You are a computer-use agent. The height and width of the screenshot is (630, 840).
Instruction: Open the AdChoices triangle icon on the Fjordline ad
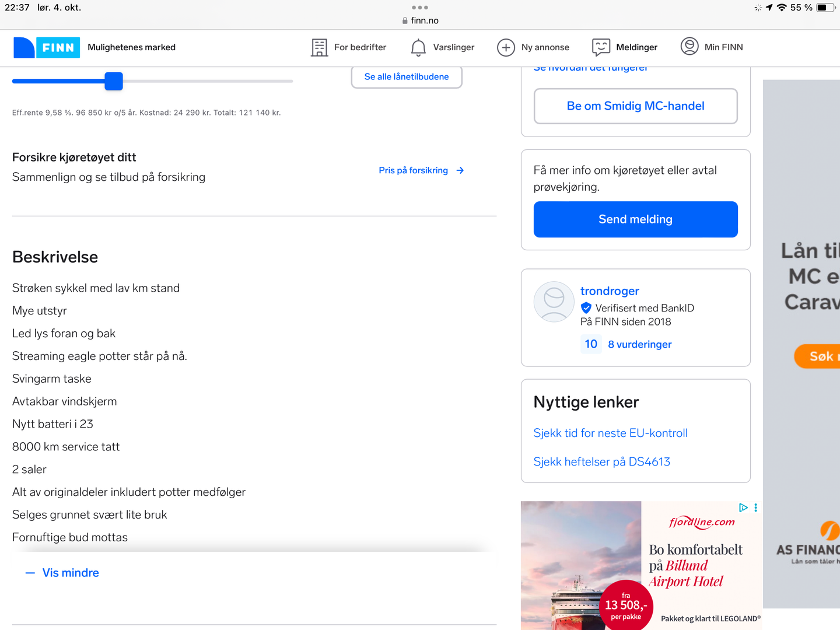pyautogui.click(x=743, y=508)
